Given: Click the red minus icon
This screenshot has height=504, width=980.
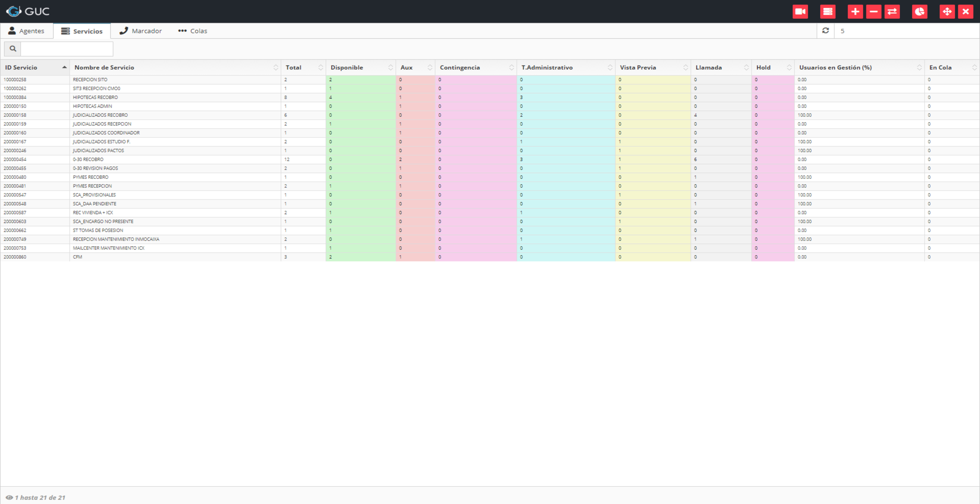Looking at the screenshot, I should pyautogui.click(x=873, y=11).
